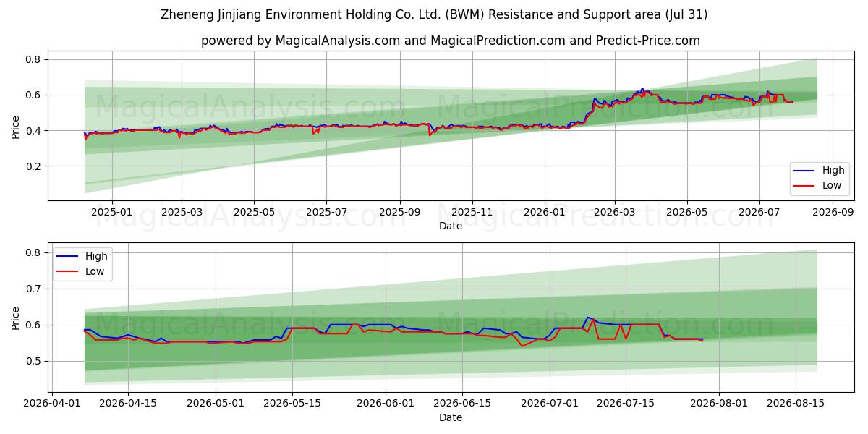
Task: Click the 2026-07 date tick label on top chart
Action: 759,213
